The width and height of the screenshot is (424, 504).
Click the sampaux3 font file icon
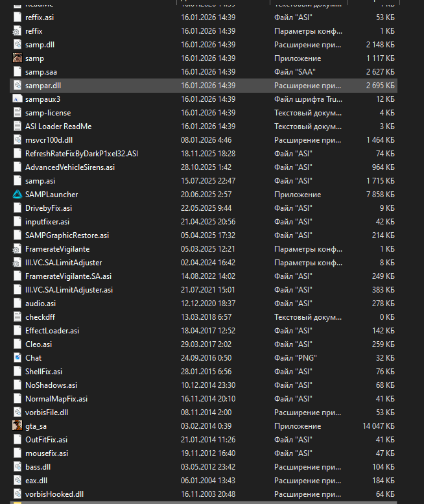pyautogui.click(x=18, y=99)
